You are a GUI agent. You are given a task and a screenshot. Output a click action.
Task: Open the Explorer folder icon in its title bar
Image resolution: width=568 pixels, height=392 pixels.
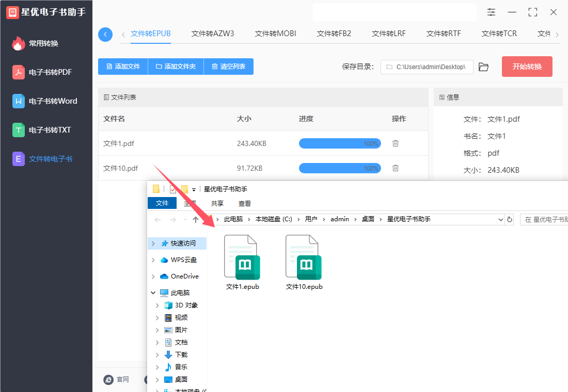[156, 189]
